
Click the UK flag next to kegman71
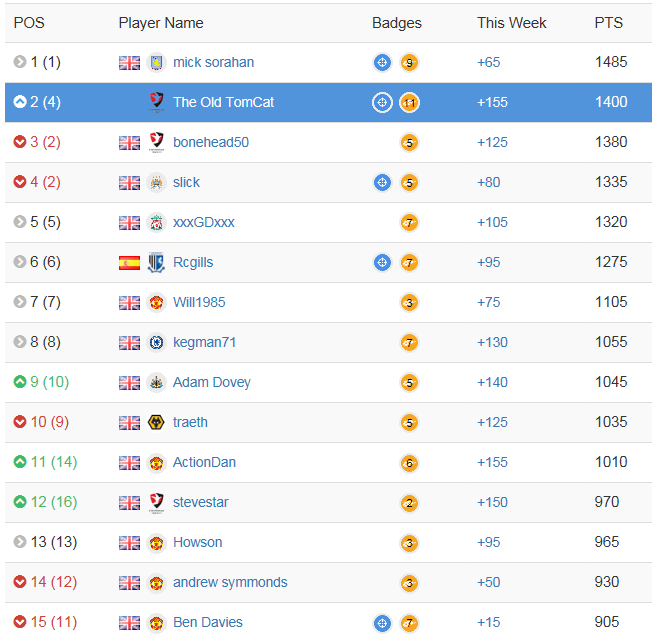click(x=129, y=342)
